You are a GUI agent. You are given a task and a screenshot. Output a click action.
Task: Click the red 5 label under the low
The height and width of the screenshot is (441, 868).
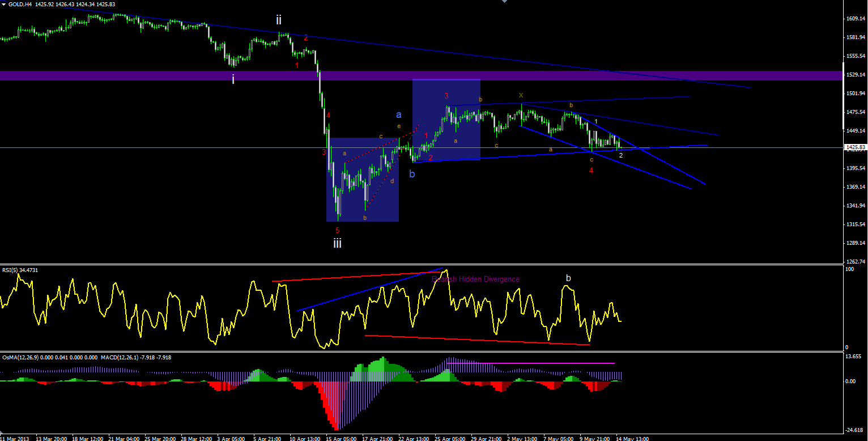tap(338, 230)
